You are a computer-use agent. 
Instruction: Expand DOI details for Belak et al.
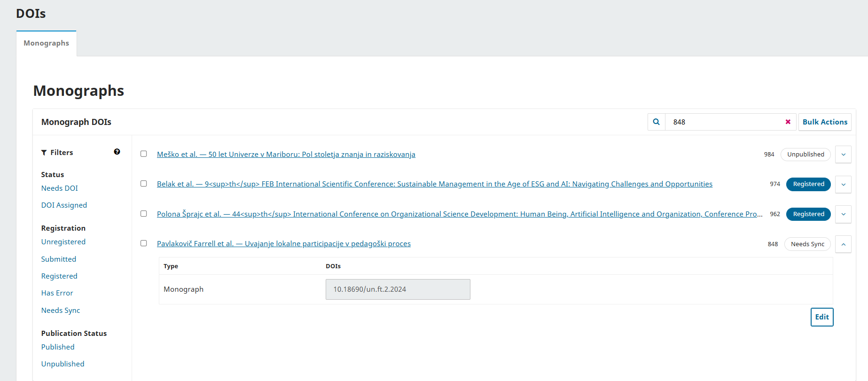[843, 184]
